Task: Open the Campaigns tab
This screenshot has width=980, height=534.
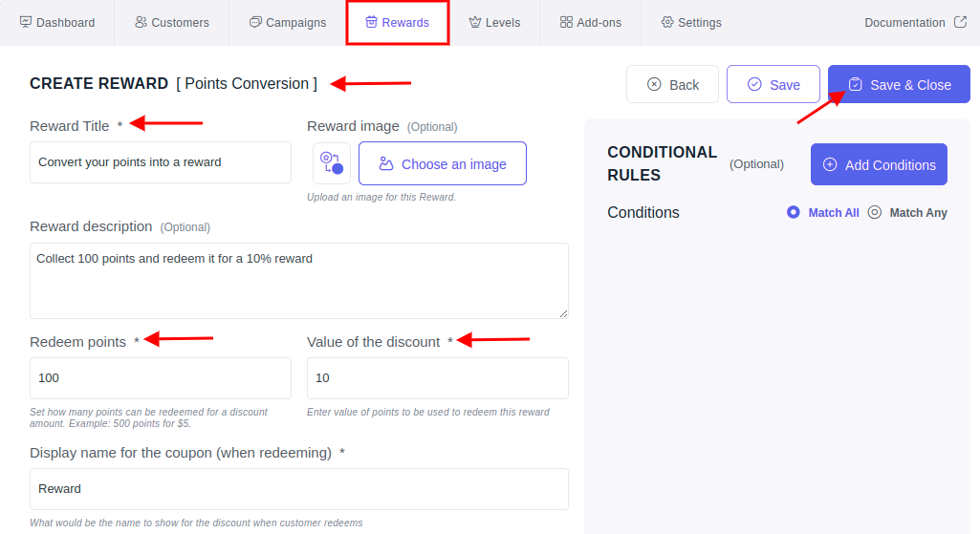Action: pos(288,23)
